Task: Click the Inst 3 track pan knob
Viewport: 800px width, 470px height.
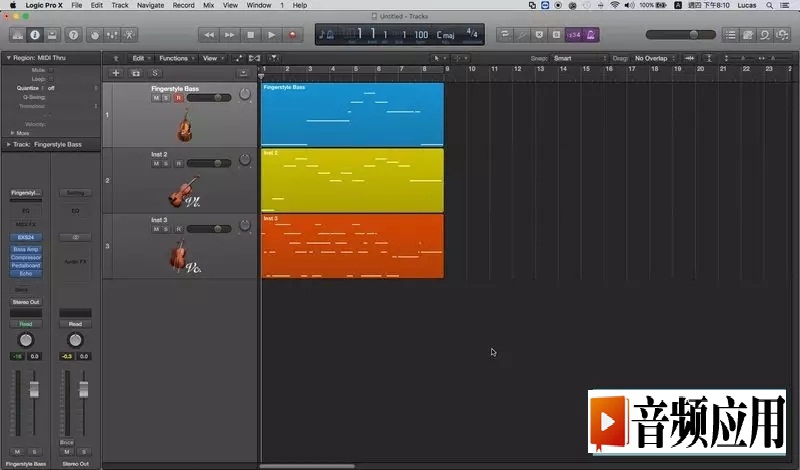Action: [245, 226]
